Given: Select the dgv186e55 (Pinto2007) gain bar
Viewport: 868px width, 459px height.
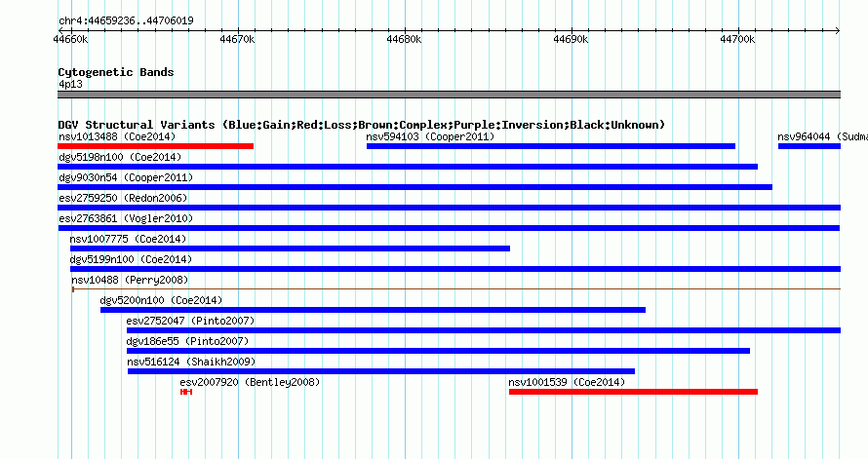Looking at the screenshot, I should pos(438,351).
